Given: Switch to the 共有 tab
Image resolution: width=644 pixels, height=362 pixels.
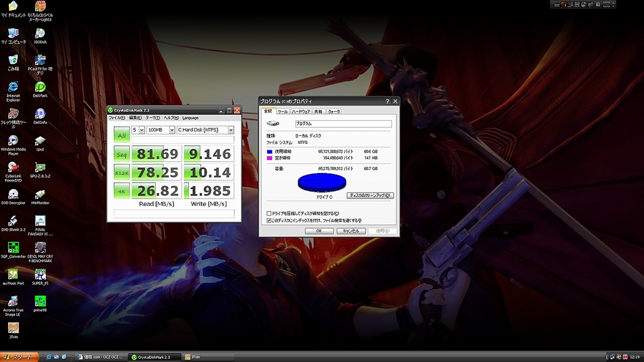Looking at the screenshot, I should 318,112.
